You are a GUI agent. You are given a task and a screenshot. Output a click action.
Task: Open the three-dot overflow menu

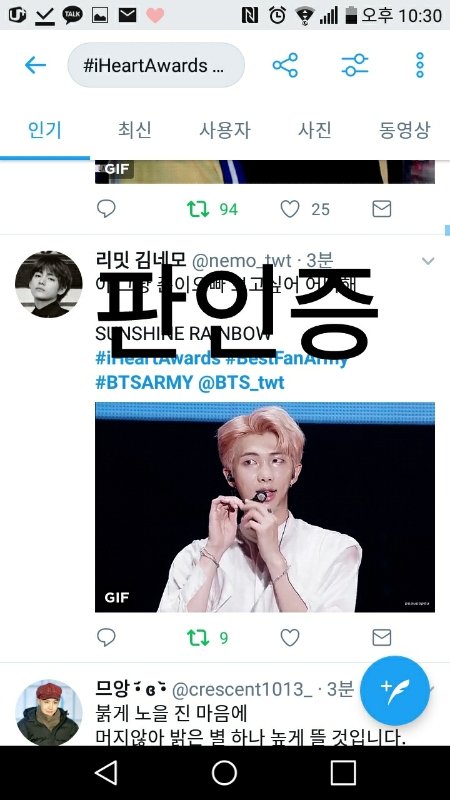click(420, 65)
